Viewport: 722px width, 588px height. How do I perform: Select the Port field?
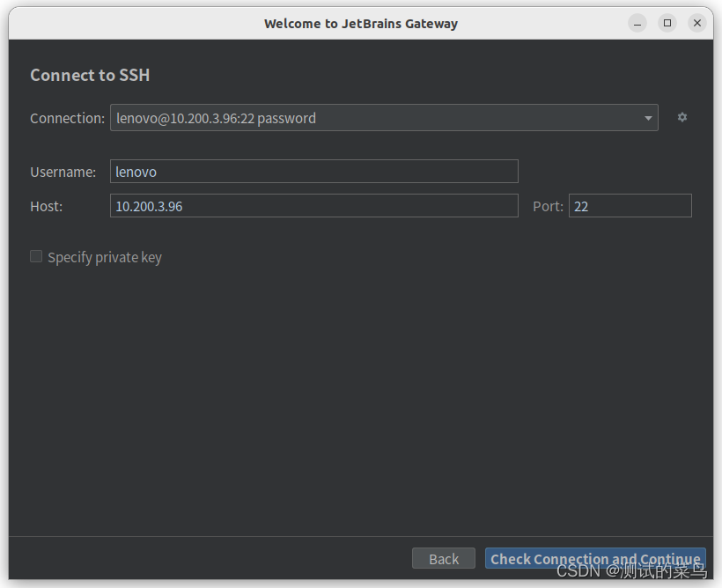coord(630,205)
